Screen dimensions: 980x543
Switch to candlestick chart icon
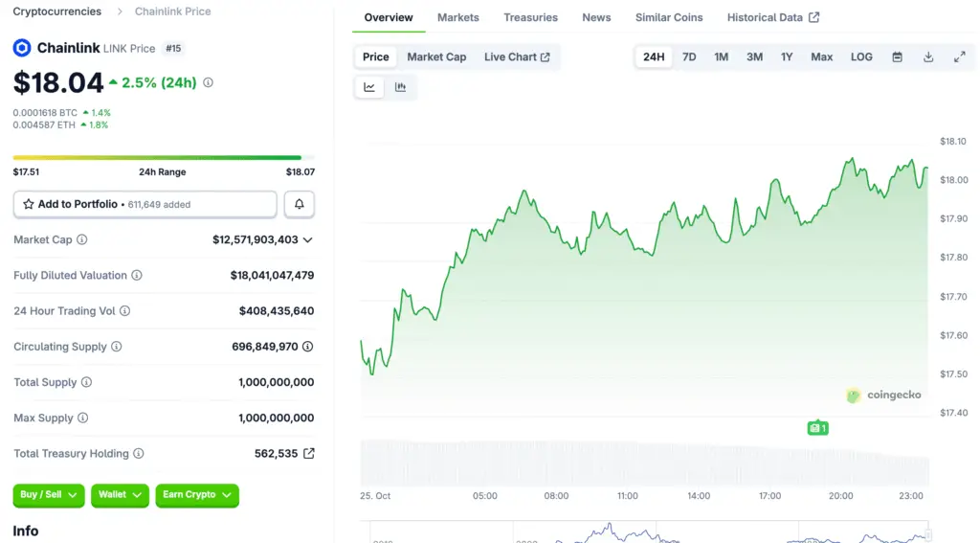[400, 87]
